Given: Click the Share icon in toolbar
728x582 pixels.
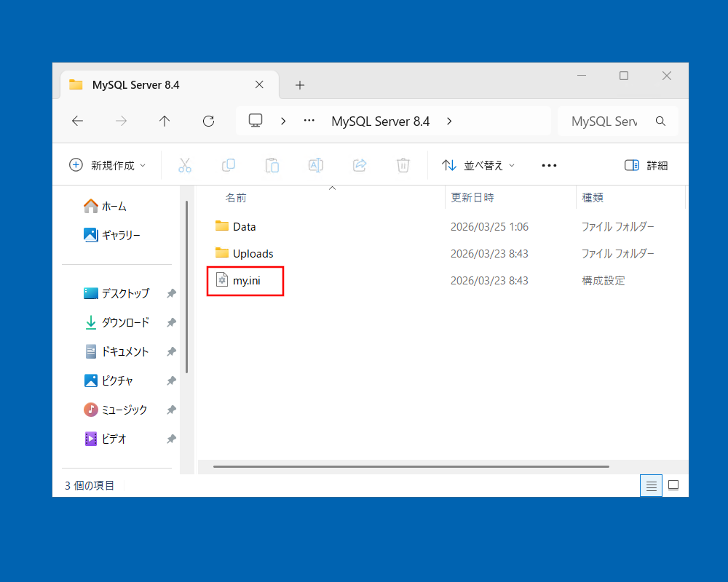Looking at the screenshot, I should [x=360, y=165].
